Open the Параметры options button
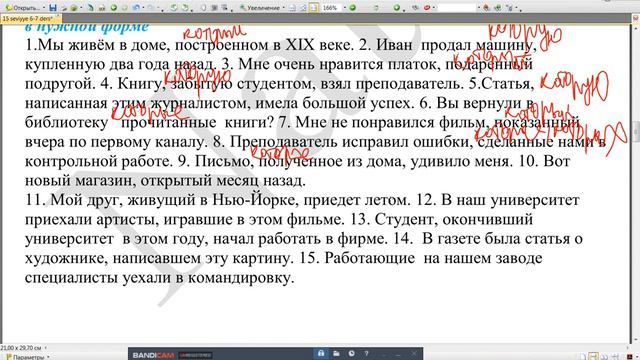Image resolution: width=640 pixels, height=360 pixels. pyautogui.click(x=25, y=357)
